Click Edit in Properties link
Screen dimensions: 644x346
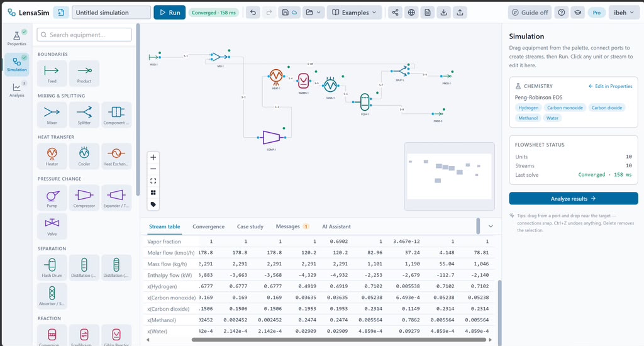(x=610, y=86)
